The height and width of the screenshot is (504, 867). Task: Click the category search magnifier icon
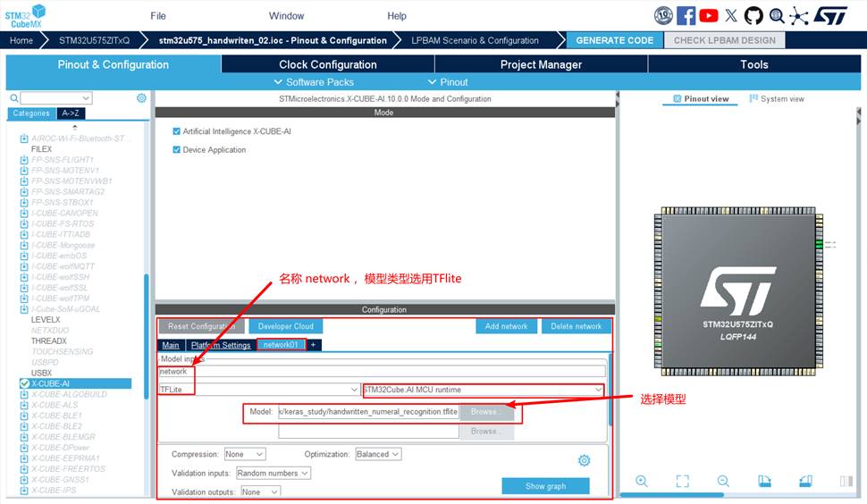pyautogui.click(x=14, y=97)
